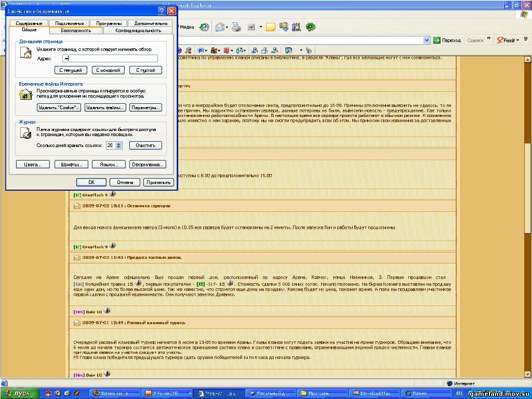The width and height of the screenshot is (532, 399).
Task: Open the dialog's question mark help button
Action: pyautogui.click(x=162, y=11)
